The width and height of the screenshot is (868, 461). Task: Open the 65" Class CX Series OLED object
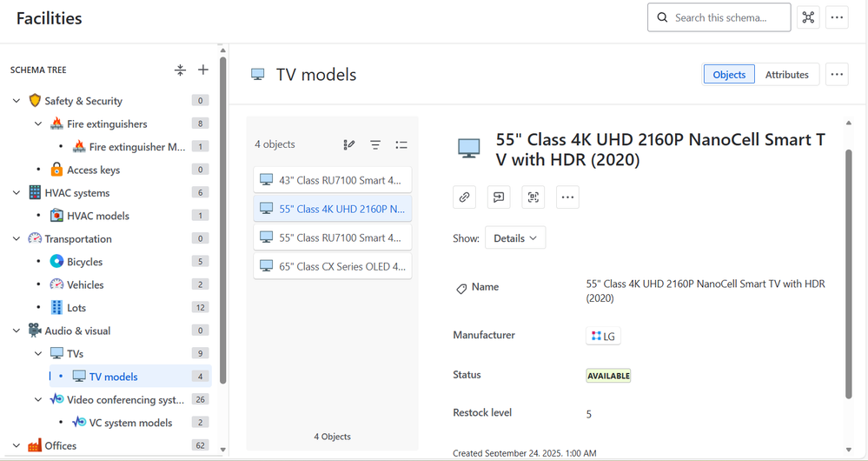tap(333, 266)
